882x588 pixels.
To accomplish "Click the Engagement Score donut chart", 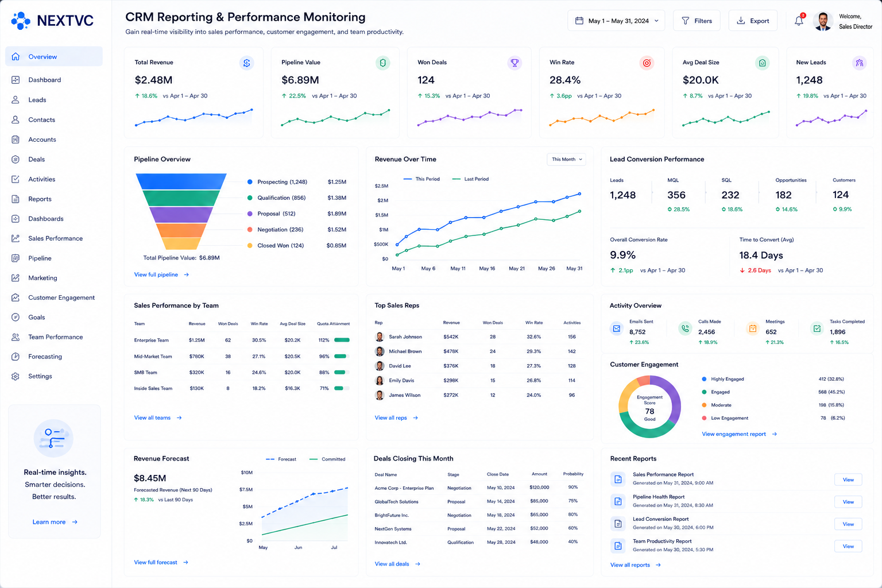I will click(x=649, y=407).
